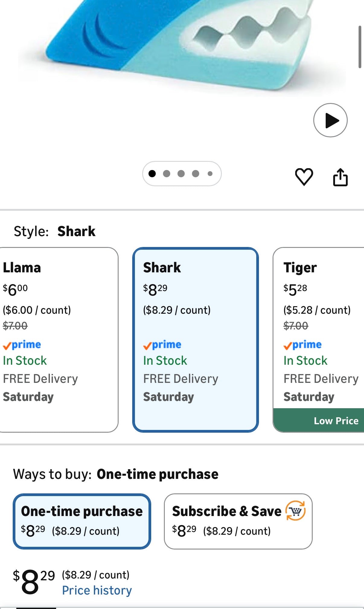Open the Price history link
Screen dimensions: 364x609
coord(97,591)
